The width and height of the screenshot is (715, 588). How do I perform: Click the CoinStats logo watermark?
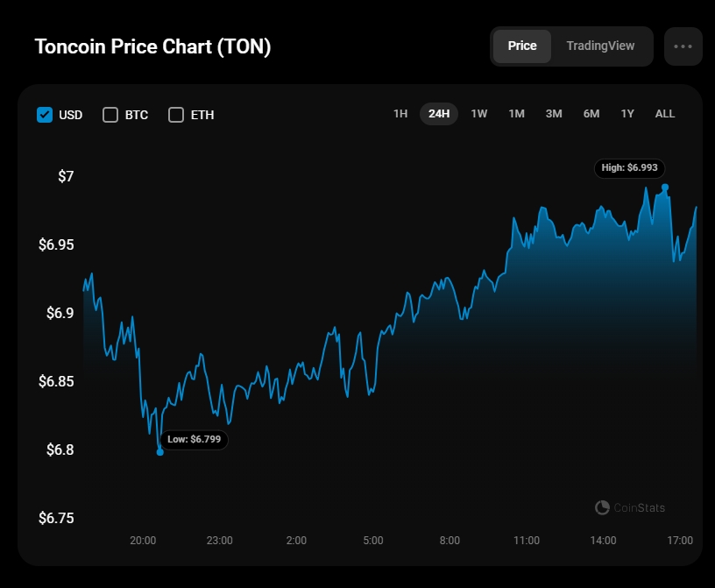630,507
